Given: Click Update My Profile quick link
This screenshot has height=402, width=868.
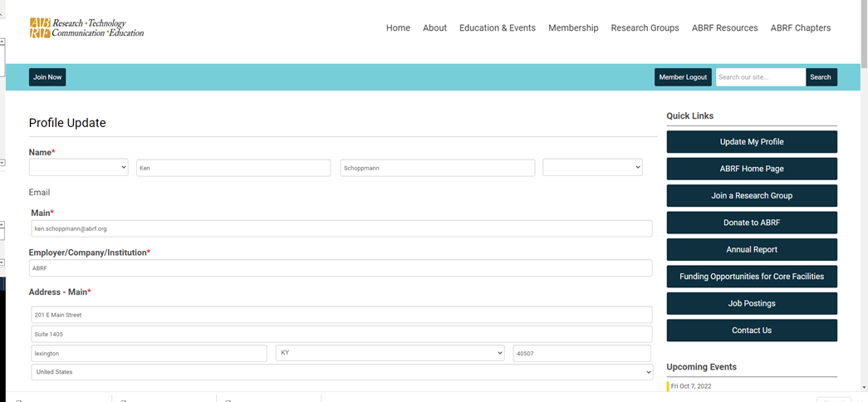Looking at the screenshot, I should click(x=752, y=142).
